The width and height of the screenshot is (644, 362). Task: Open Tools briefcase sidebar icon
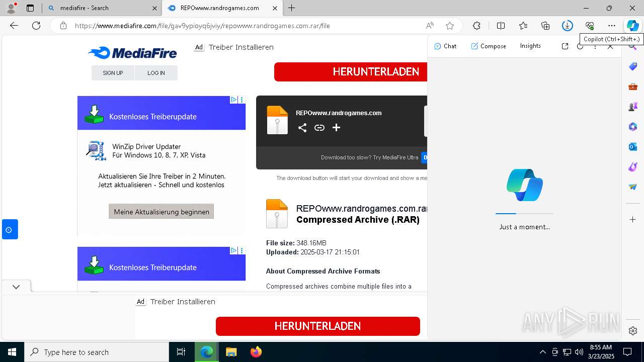point(633,86)
